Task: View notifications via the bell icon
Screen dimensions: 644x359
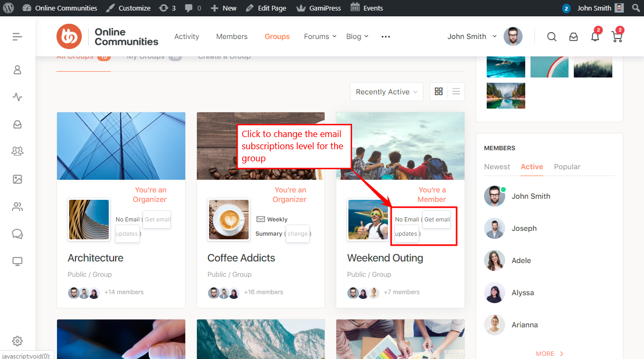Action: pos(595,36)
